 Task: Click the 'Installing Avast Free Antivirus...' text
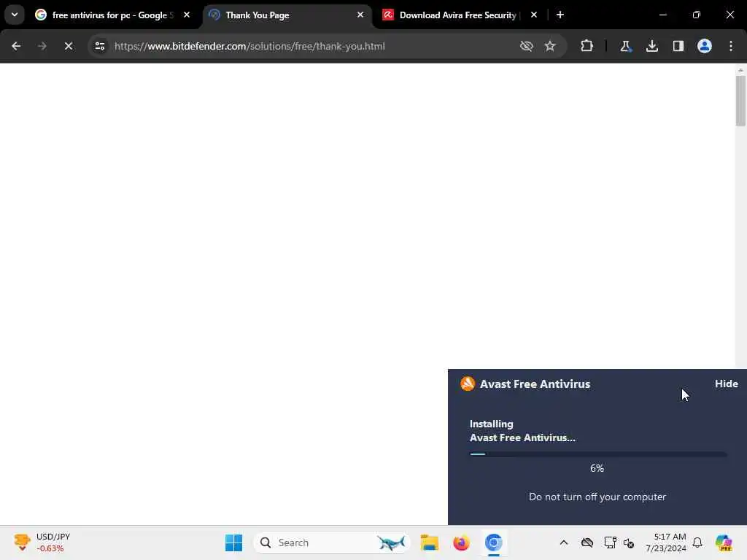522,430
